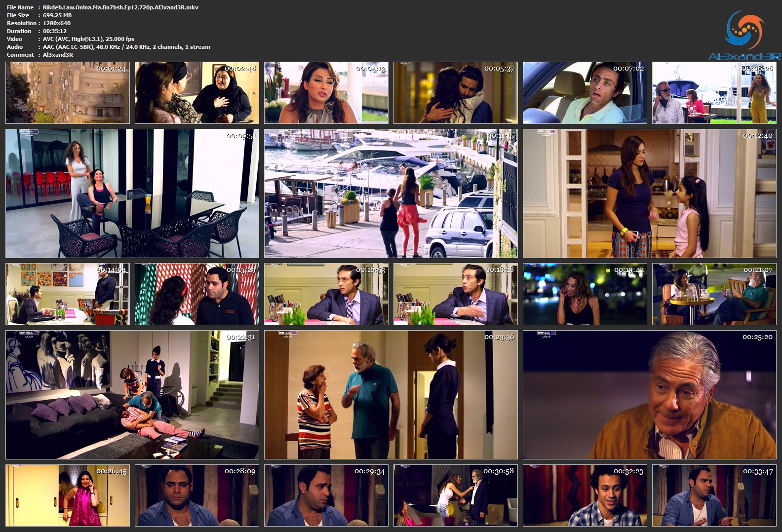Select the 00:16:53 desk scene thumbnail
782x532 pixels.
point(326,294)
